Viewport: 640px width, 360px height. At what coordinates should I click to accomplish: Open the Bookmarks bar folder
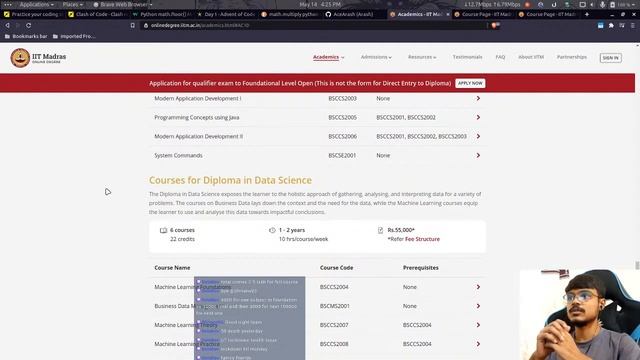click(x=26, y=36)
